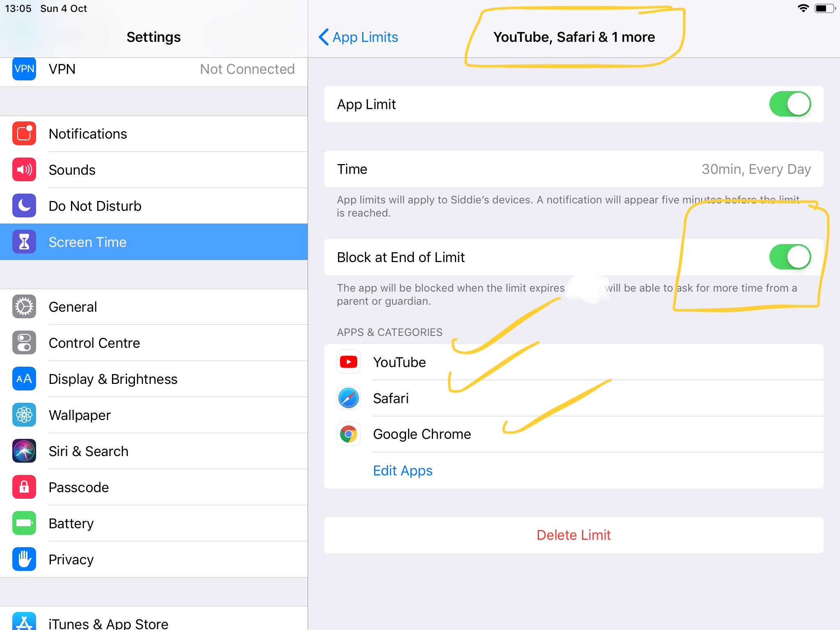840x630 pixels.
Task: Go back to App Limits
Action: tap(358, 37)
